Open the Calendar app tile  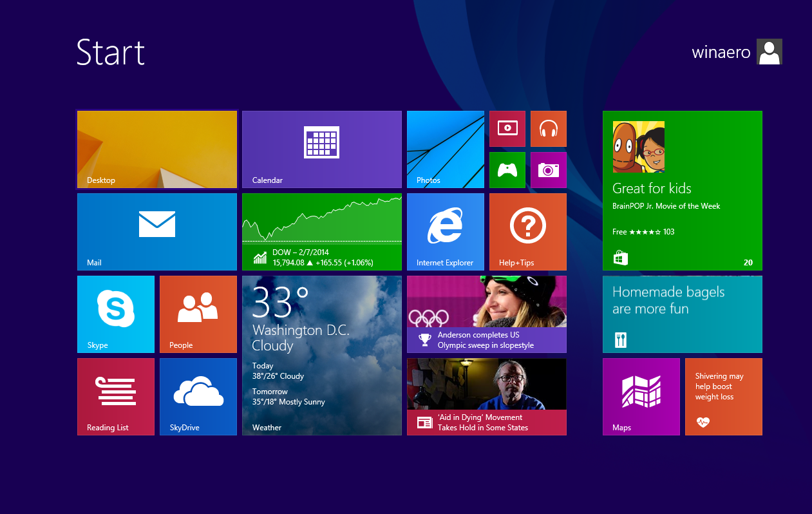click(x=322, y=149)
